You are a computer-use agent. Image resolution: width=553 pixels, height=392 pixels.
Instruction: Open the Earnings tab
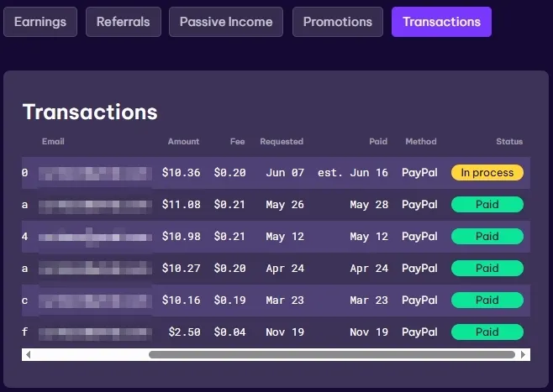[40, 22]
